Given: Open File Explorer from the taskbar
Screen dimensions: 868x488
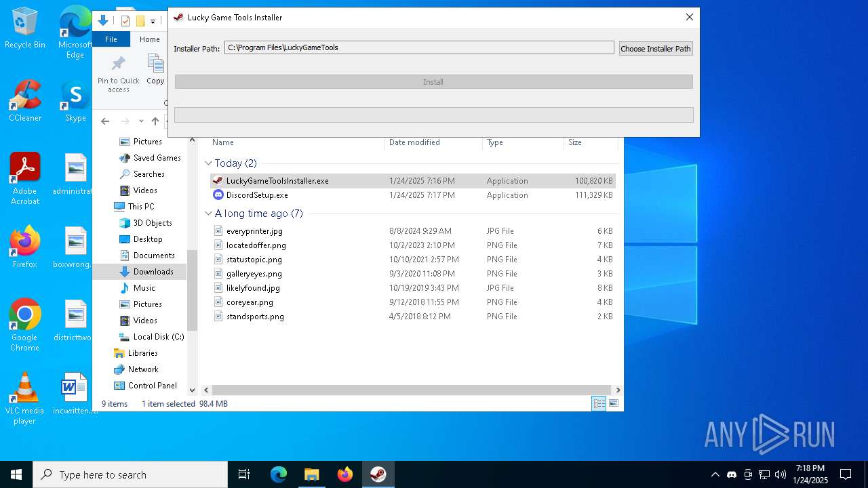Looking at the screenshot, I should tap(312, 474).
